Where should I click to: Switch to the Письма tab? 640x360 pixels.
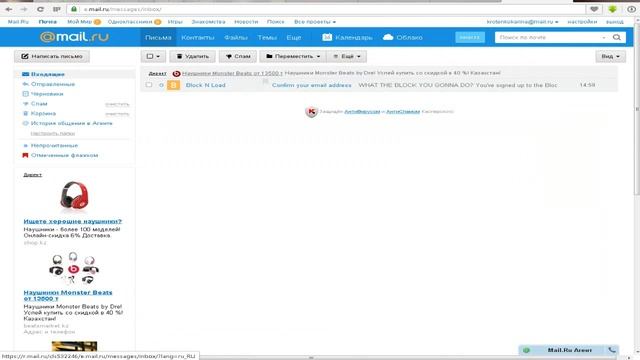pos(158,37)
